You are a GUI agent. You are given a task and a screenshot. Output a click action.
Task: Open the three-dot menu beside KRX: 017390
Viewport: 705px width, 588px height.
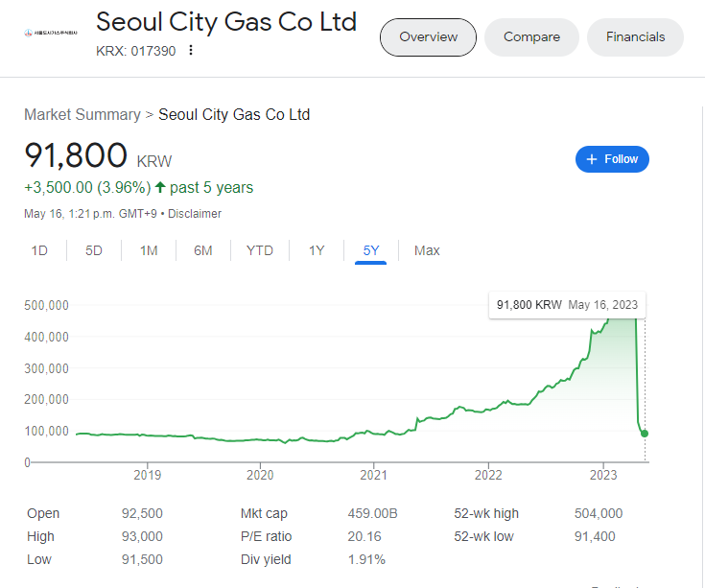coord(191,50)
